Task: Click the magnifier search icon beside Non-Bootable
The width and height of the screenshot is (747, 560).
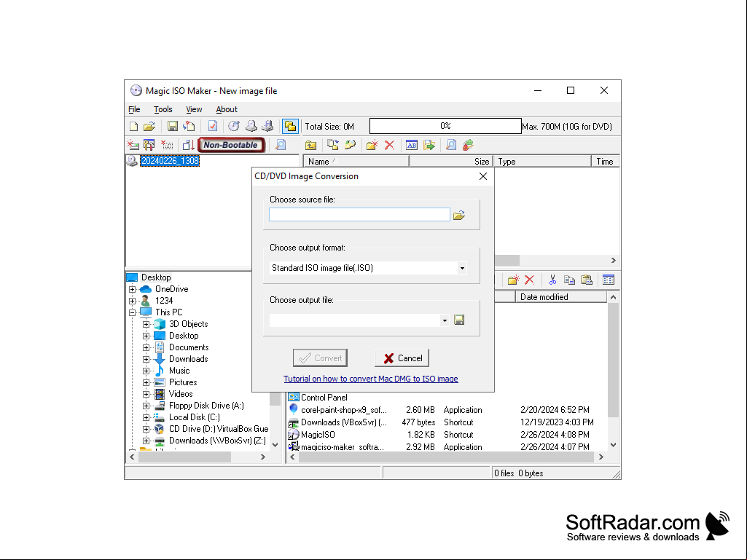Action: click(x=281, y=145)
